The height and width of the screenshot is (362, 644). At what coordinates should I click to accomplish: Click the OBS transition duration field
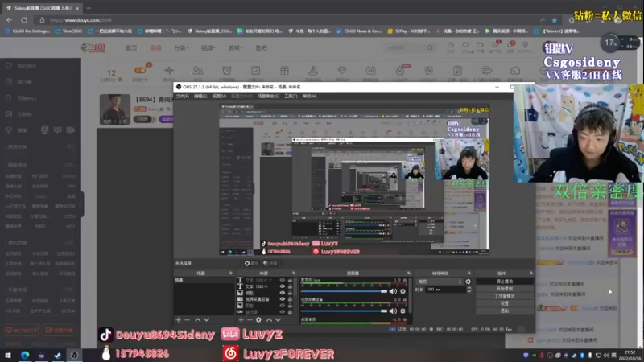446,290
